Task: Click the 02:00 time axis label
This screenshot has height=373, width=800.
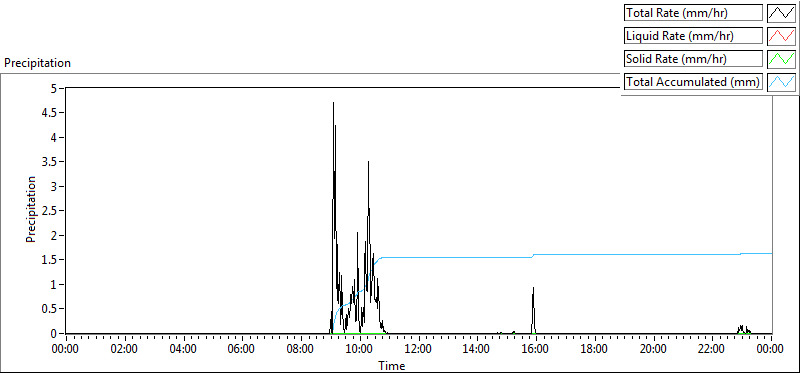Action: 124,349
